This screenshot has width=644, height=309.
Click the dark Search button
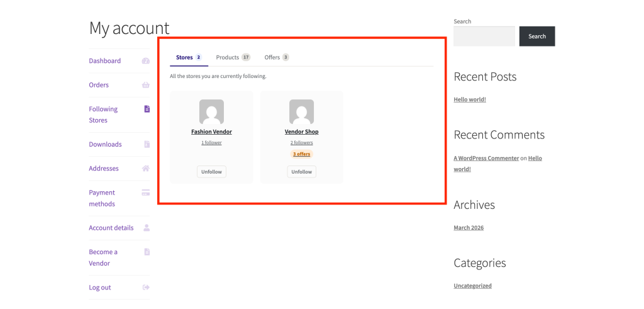tap(537, 36)
